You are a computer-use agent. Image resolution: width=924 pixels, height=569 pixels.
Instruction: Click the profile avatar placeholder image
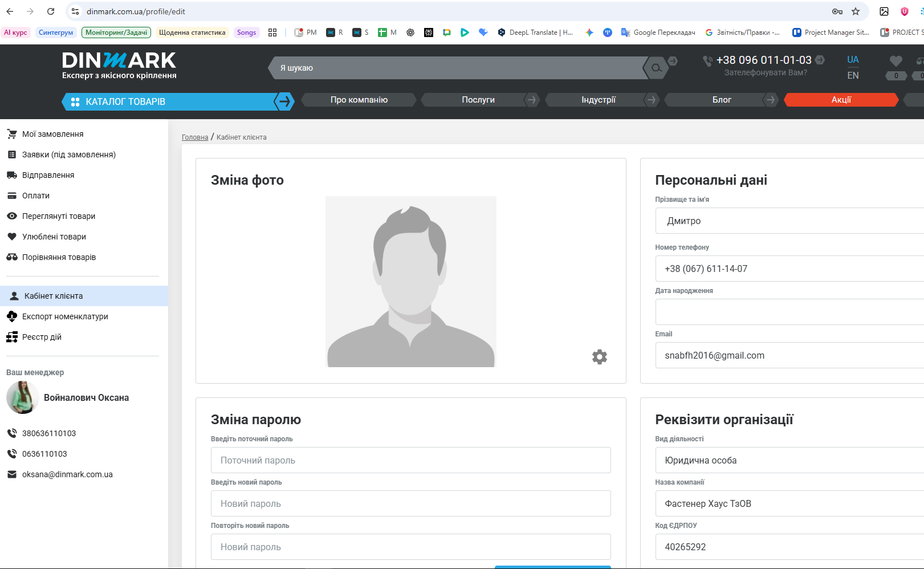410,282
